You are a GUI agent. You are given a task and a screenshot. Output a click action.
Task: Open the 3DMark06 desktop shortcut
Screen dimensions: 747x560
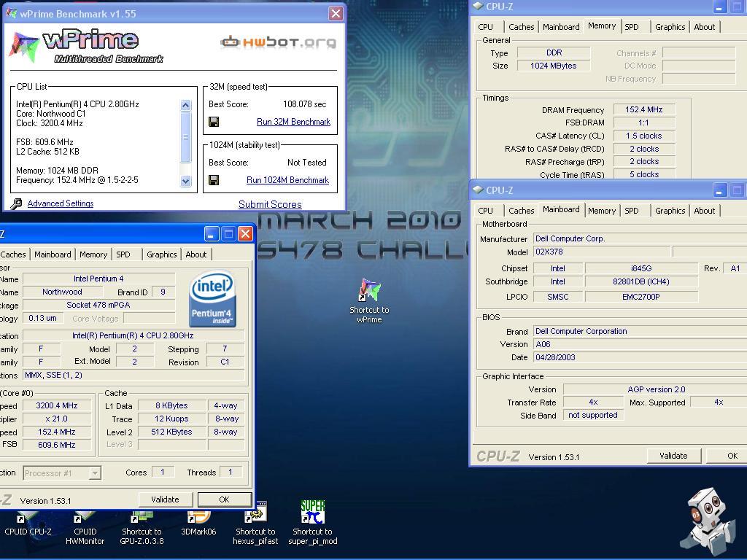click(x=198, y=524)
